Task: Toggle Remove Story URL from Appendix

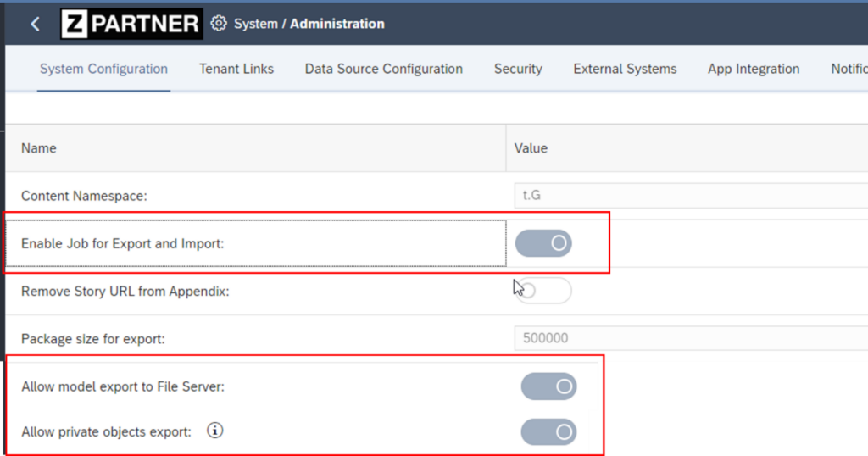Action: pyautogui.click(x=543, y=291)
